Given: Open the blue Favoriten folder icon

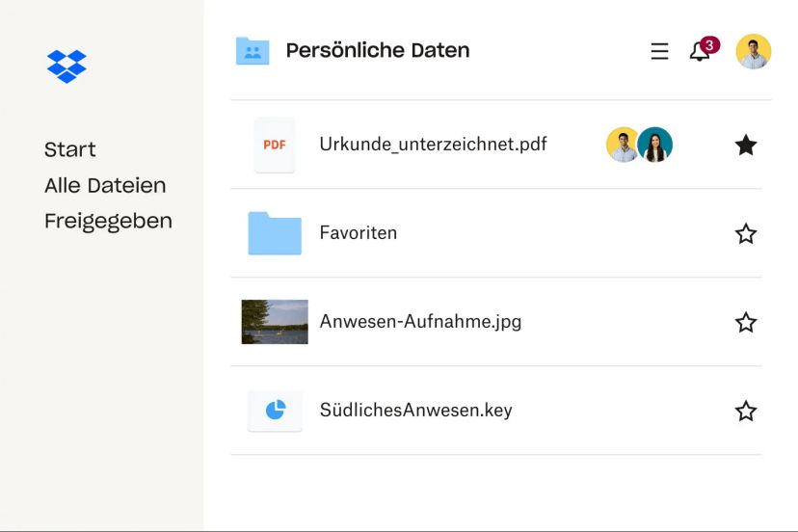Looking at the screenshot, I should click(275, 233).
